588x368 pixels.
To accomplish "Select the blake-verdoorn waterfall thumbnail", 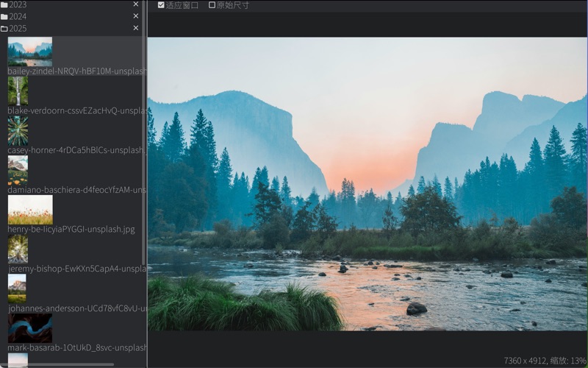I will click(x=18, y=91).
